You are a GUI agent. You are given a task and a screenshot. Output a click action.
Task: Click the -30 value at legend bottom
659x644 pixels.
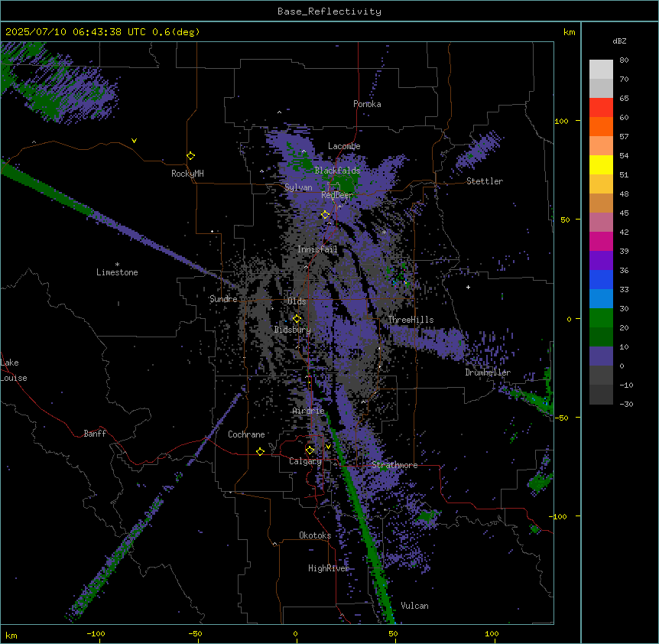click(626, 404)
